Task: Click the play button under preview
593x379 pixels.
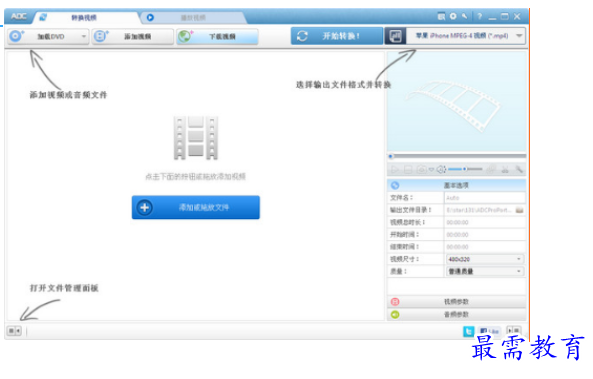Action: pos(395,169)
